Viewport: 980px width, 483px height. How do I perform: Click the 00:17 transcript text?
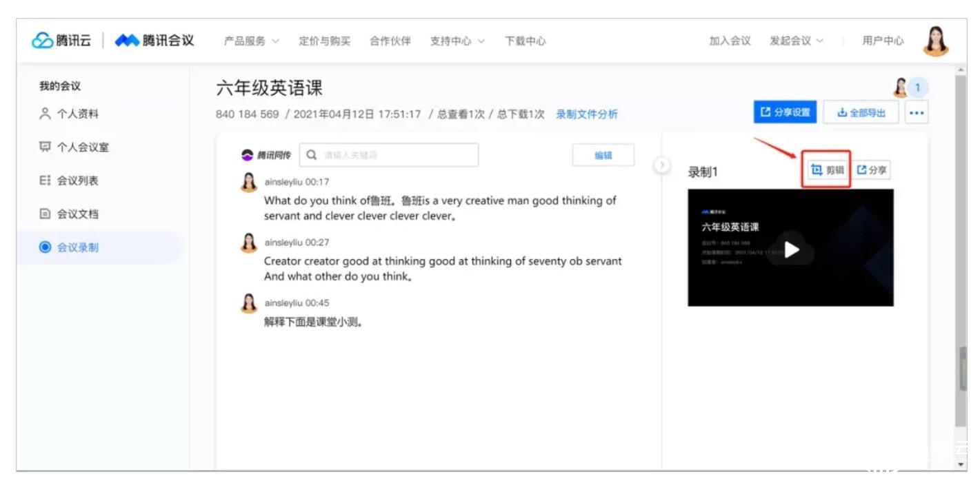tap(440, 208)
